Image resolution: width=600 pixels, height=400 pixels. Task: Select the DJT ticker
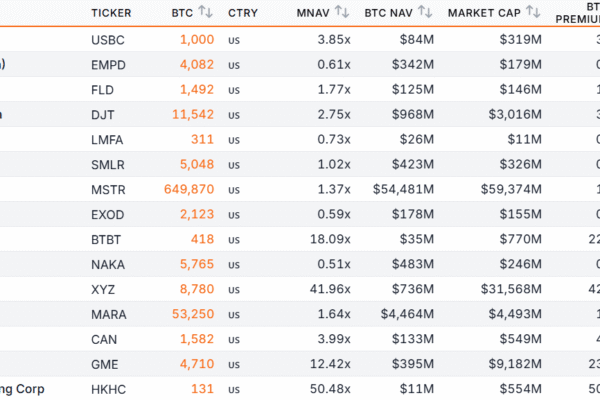click(101, 114)
